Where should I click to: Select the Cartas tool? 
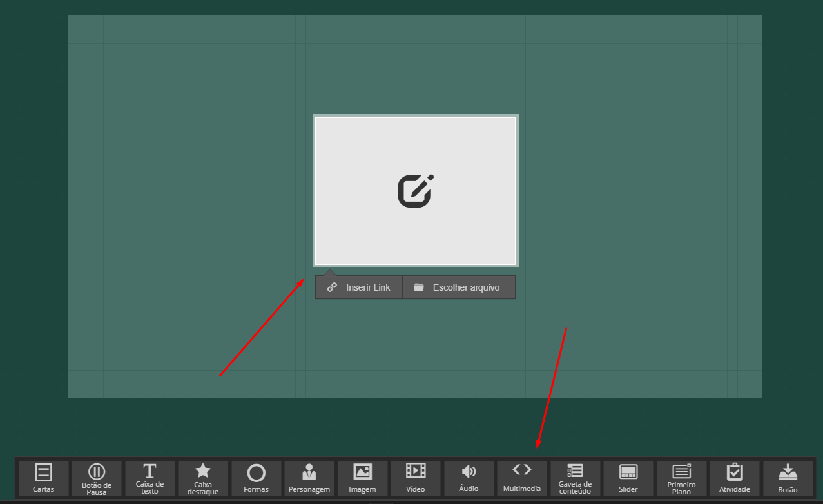[x=43, y=478]
